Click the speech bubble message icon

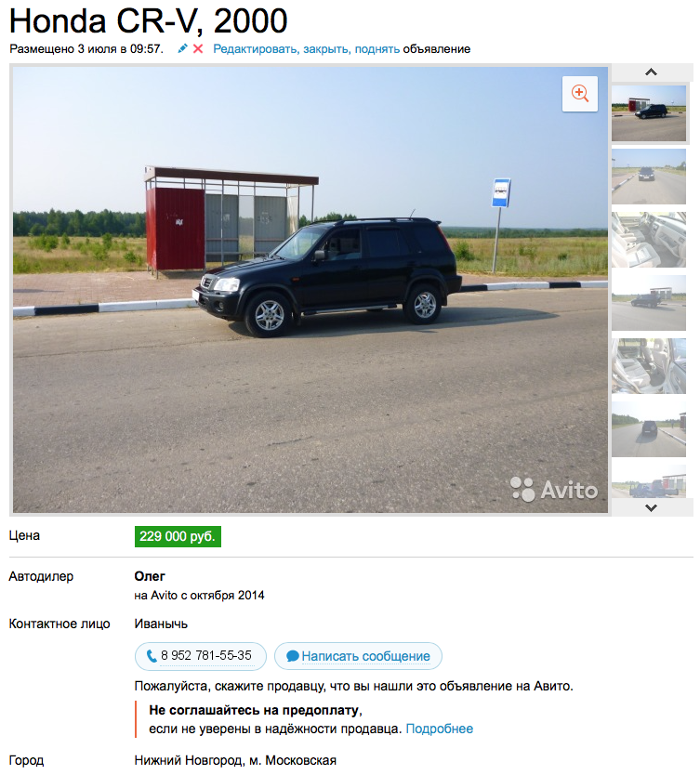pos(293,656)
